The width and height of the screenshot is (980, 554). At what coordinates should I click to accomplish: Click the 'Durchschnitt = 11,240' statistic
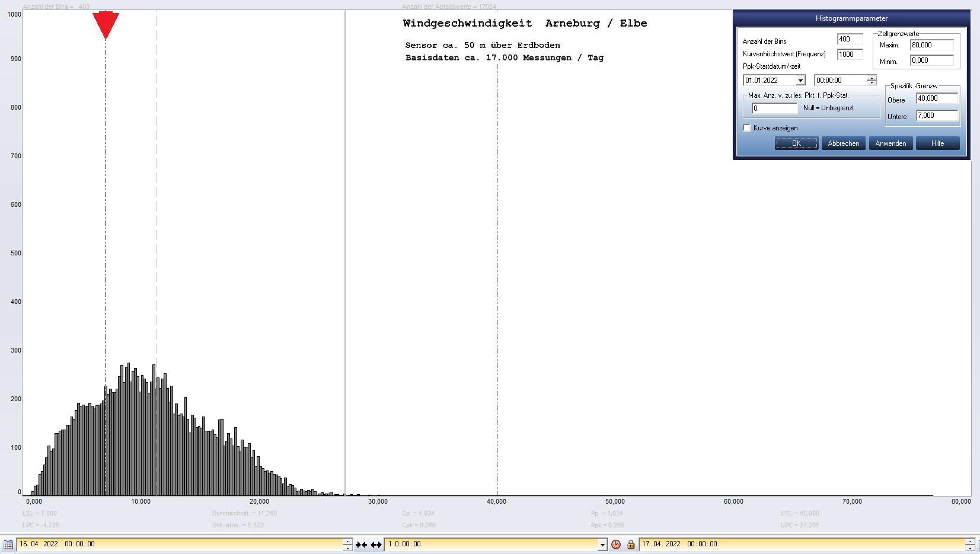[x=244, y=513]
